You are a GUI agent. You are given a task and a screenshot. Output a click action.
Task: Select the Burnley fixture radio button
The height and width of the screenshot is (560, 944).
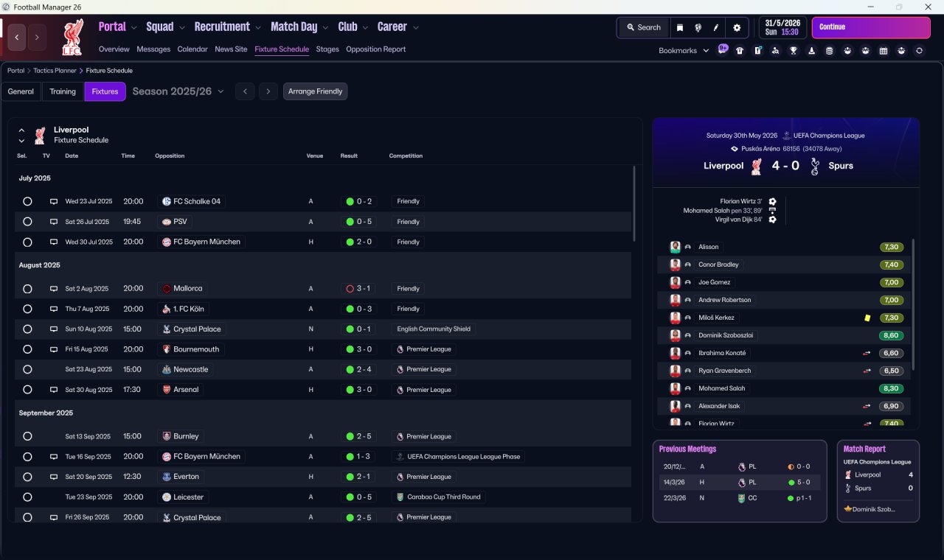(x=27, y=436)
